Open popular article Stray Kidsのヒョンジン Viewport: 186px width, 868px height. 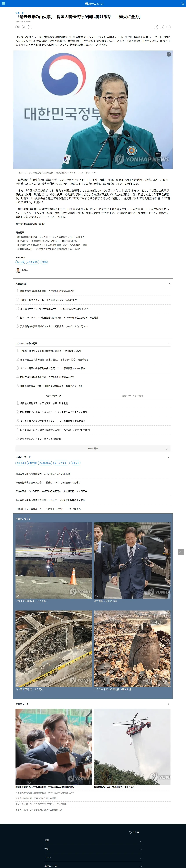48,300
